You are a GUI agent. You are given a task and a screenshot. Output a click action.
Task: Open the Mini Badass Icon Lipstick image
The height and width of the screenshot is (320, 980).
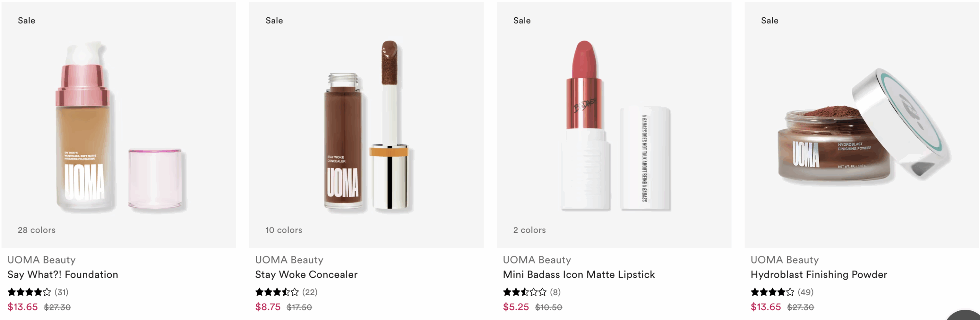pos(614,126)
